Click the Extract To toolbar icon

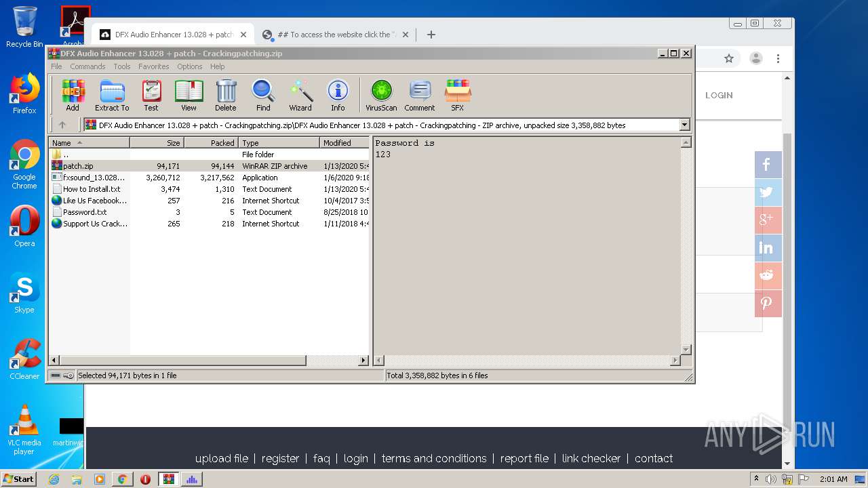[112, 95]
